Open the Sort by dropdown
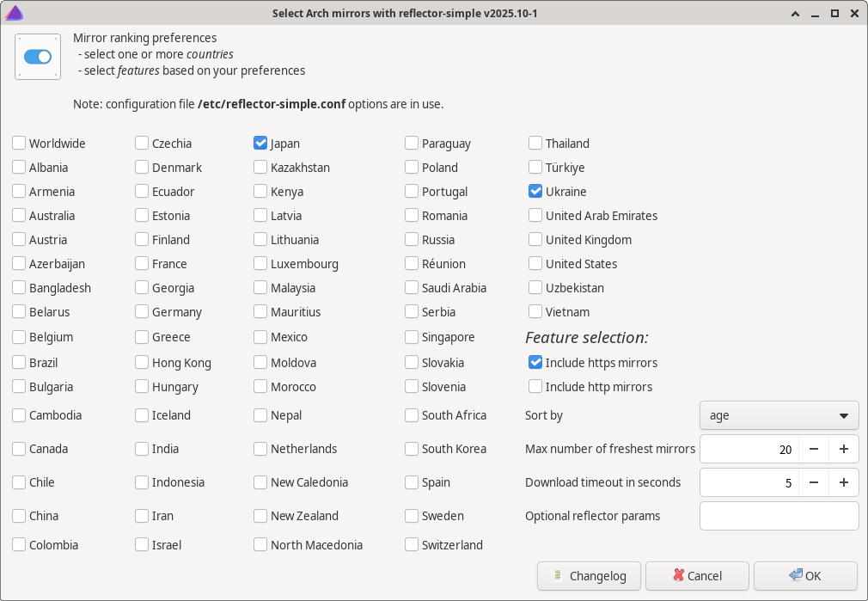The image size is (868, 601). point(779,415)
